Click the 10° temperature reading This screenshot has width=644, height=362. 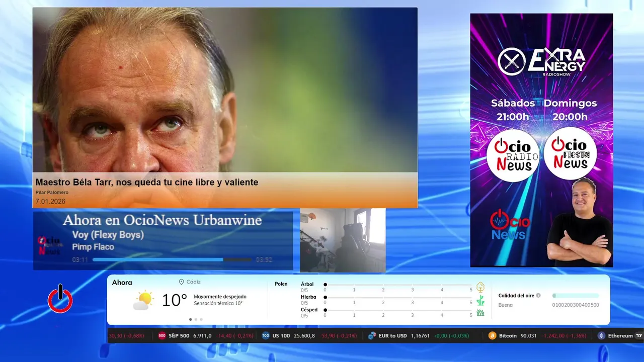click(175, 300)
